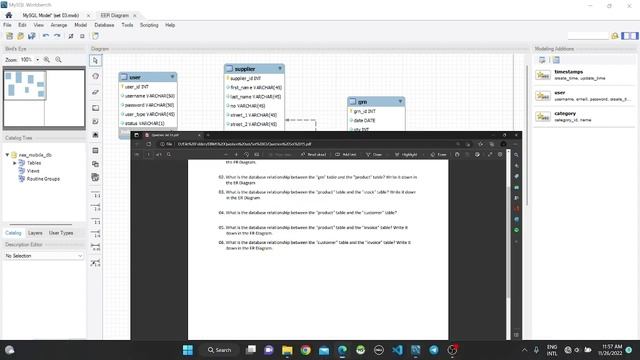Open the Arrange menu

click(58, 25)
